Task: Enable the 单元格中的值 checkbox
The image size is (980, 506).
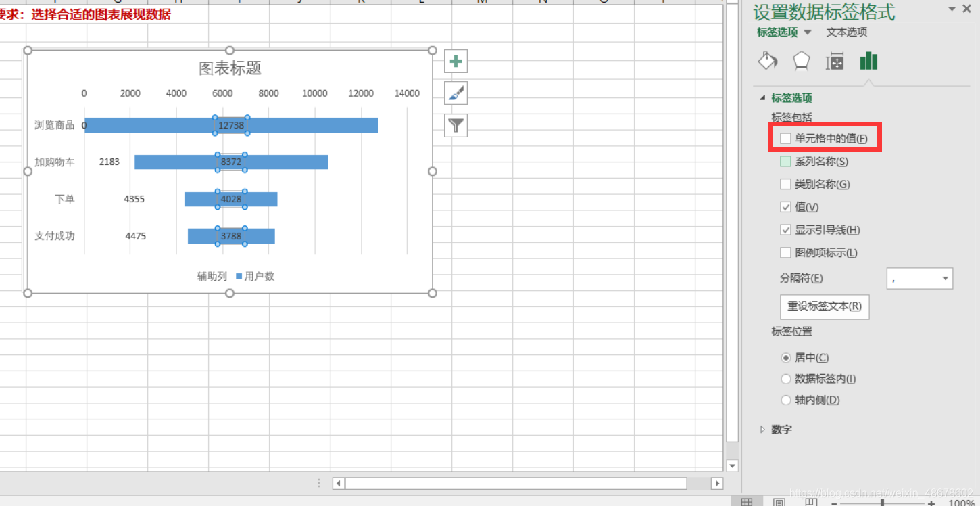Action: [x=785, y=138]
